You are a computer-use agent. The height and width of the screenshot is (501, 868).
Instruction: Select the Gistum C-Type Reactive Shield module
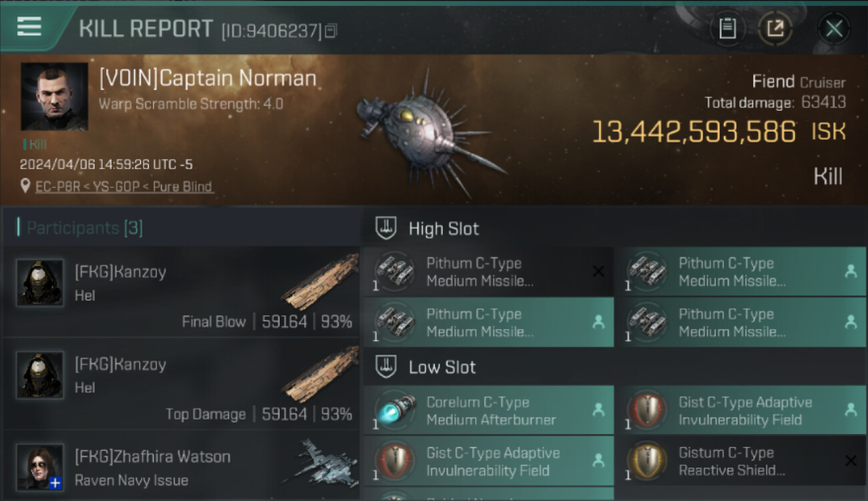tap(740, 462)
